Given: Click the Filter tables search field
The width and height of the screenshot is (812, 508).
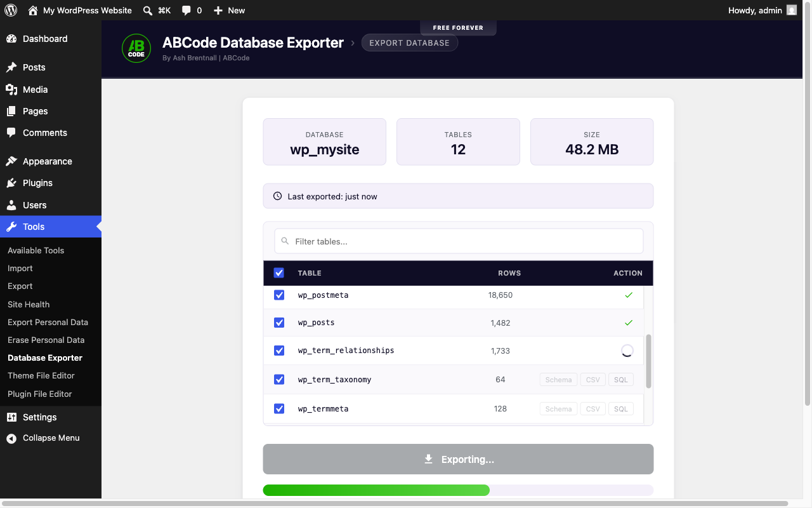Looking at the screenshot, I should coord(459,241).
